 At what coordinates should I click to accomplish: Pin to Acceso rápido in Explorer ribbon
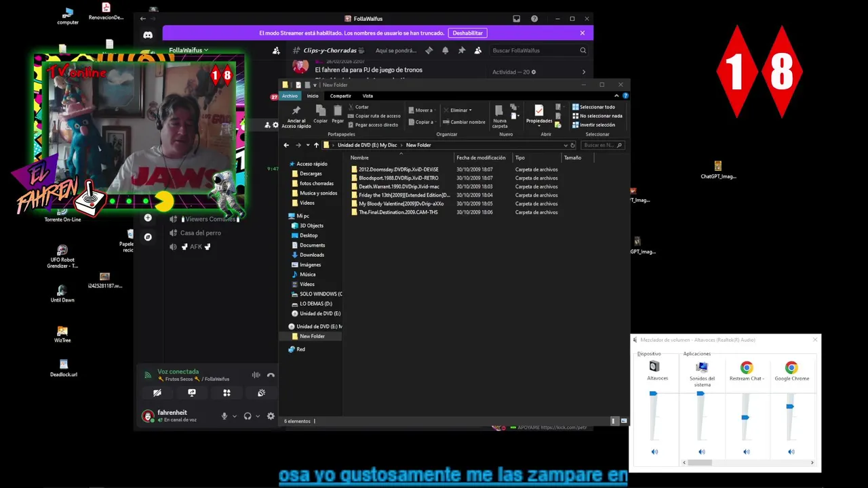[x=296, y=117]
